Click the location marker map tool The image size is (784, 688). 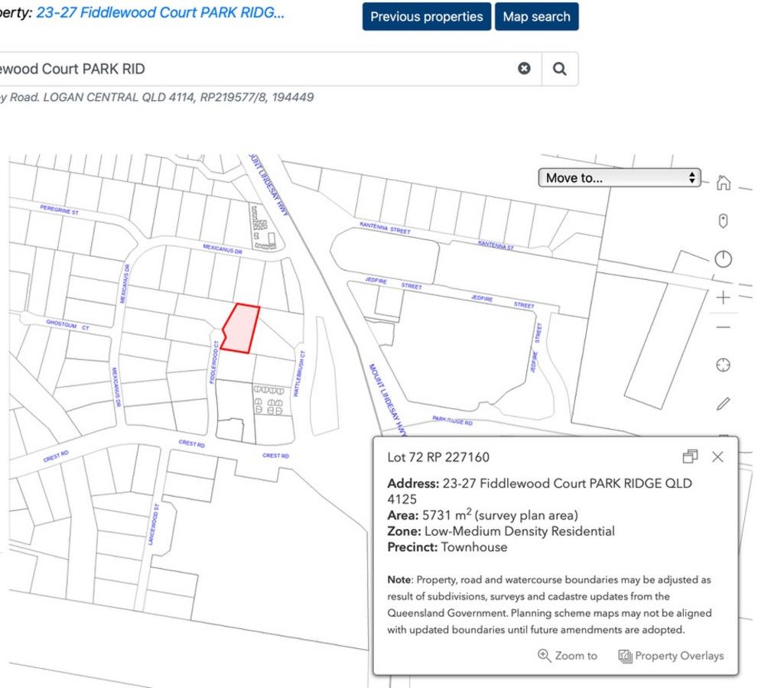click(x=723, y=221)
